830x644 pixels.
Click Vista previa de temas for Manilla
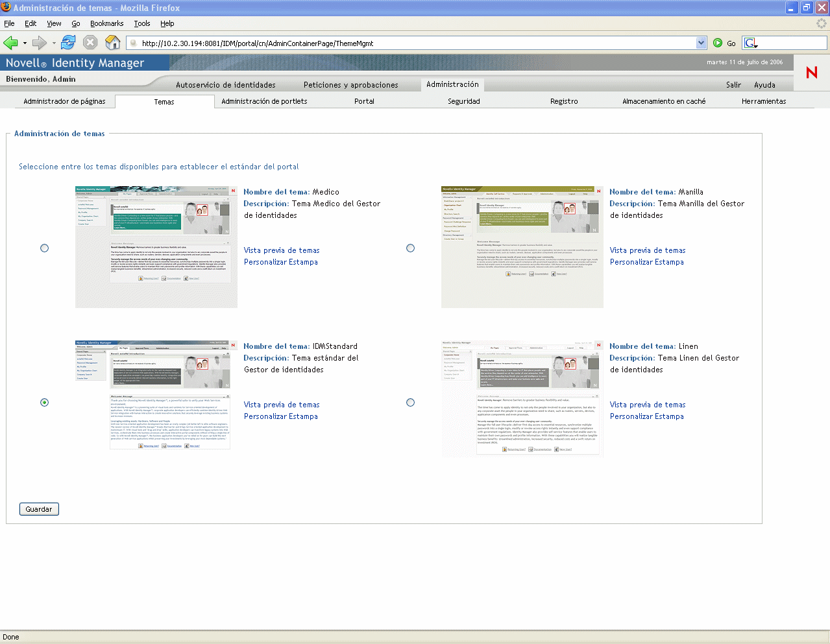[648, 250]
